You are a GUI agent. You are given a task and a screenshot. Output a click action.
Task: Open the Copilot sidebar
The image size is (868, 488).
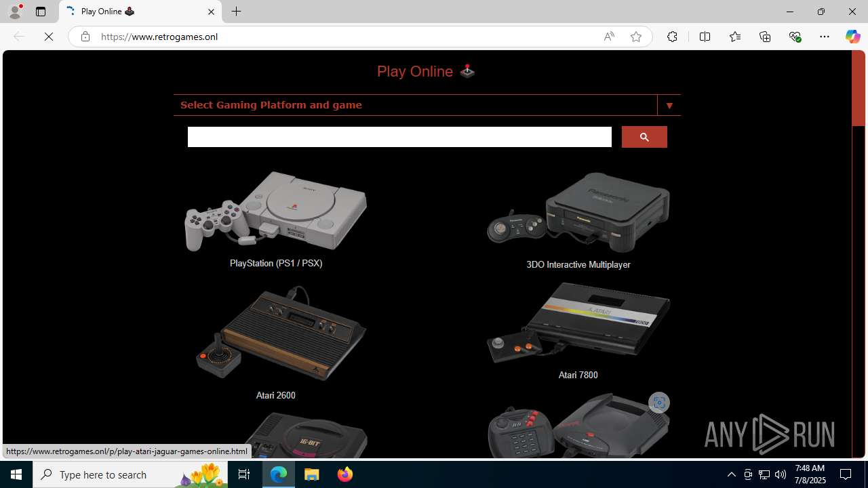[852, 37]
